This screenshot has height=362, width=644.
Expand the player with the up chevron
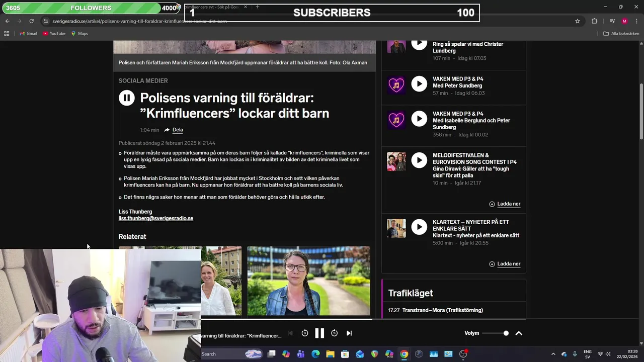coord(519,333)
